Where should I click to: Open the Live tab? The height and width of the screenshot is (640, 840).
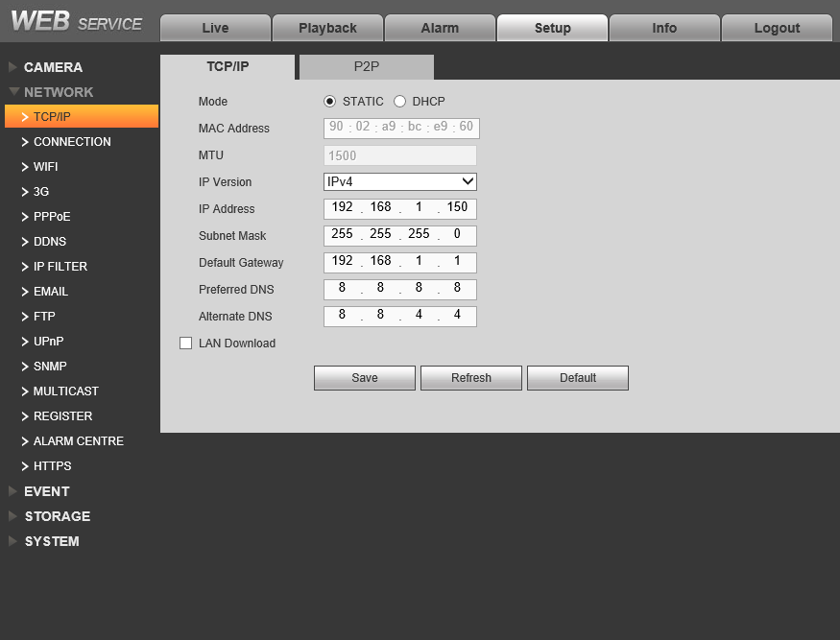coord(215,28)
